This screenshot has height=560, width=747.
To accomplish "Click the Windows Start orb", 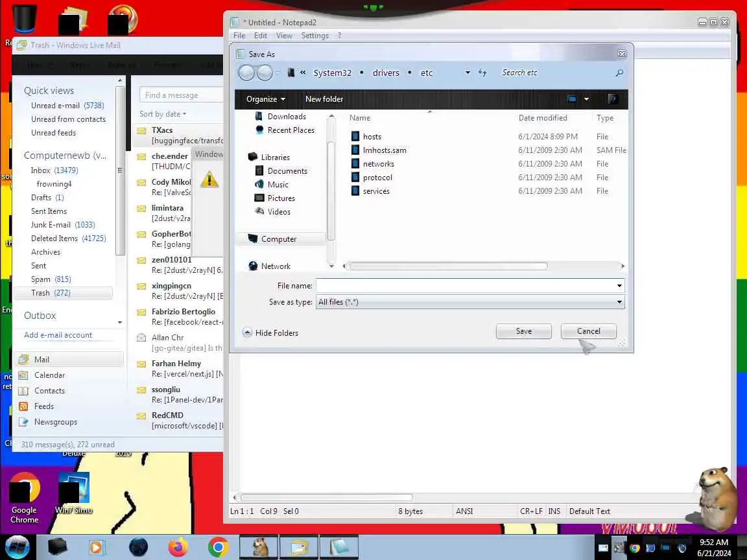I will pyautogui.click(x=17, y=548).
